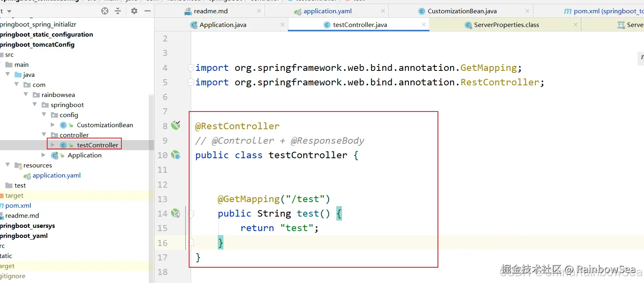Click the project panel vertical scrollbar
The height and width of the screenshot is (283, 644).
pos(151,188)
